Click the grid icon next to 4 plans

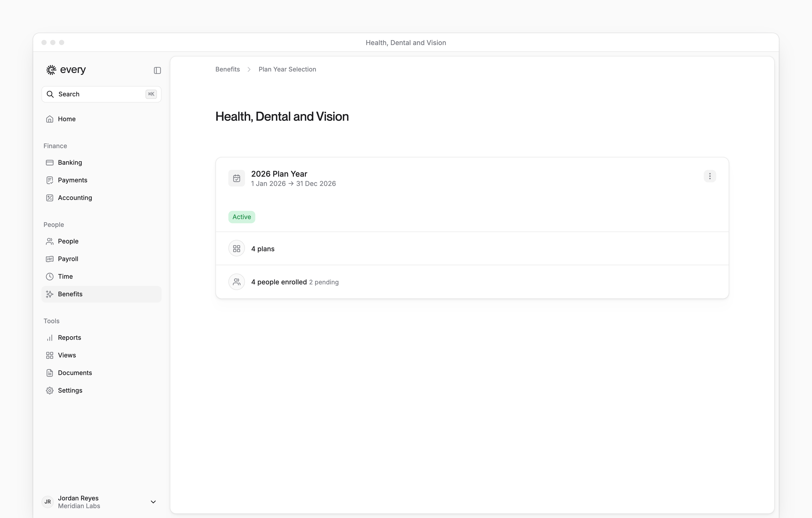point(236,249)
